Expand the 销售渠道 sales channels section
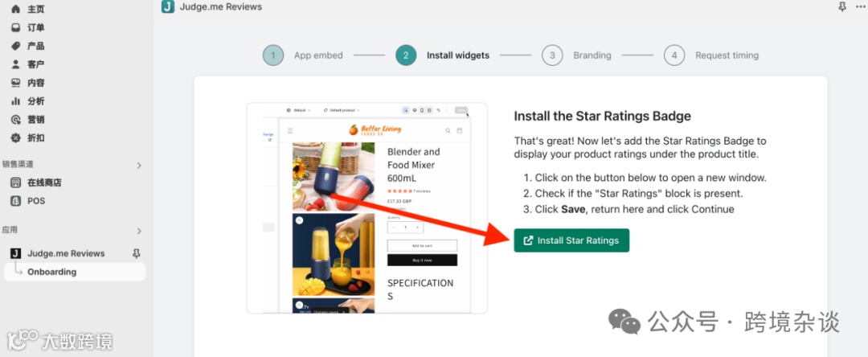The width and height of the screenshot is (868, 357). tap(139, 165)
